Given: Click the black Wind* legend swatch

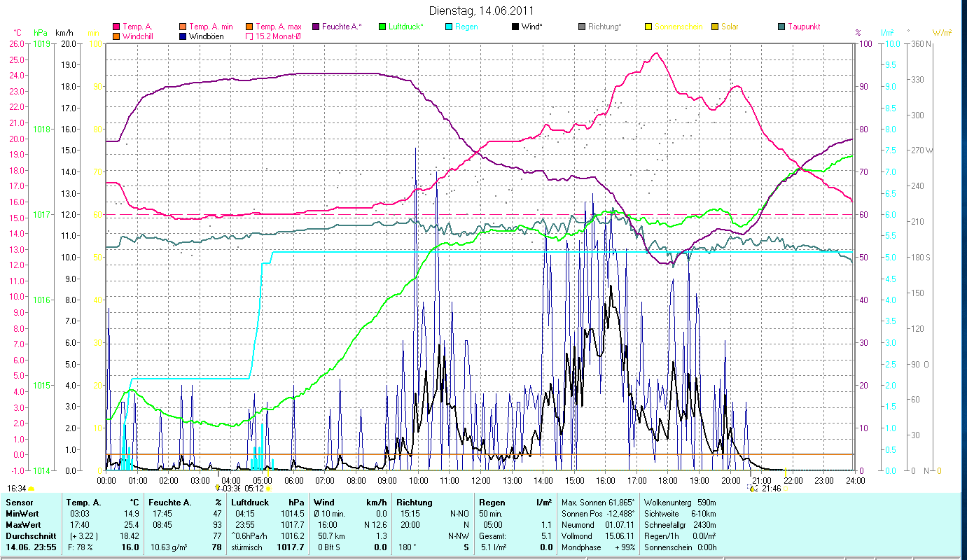Looking at the screenshot, I should tap(515, 27).
